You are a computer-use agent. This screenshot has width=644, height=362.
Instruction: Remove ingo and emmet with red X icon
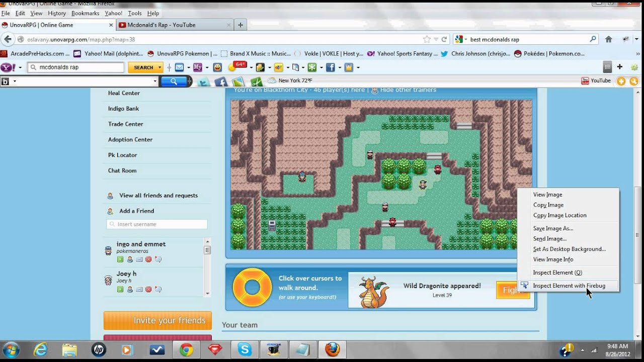click(148, 259)
